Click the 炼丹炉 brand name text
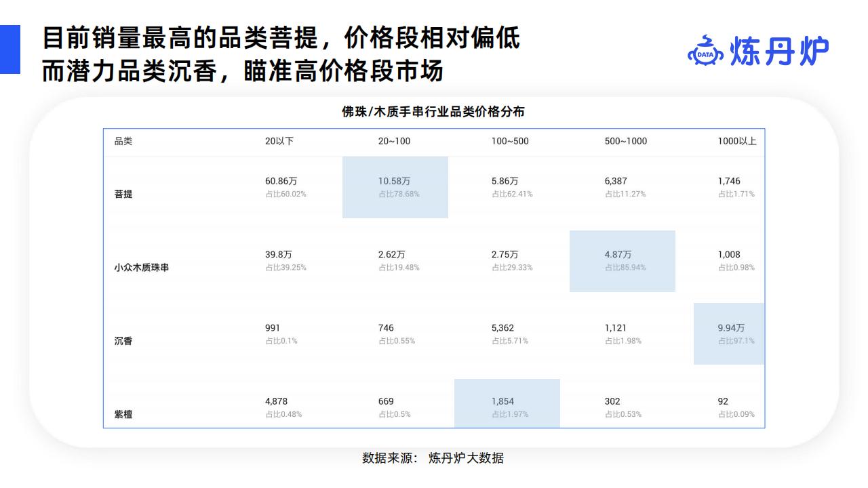Image resolution: width=868 pixels, height=488 pixels. point(780,52)
